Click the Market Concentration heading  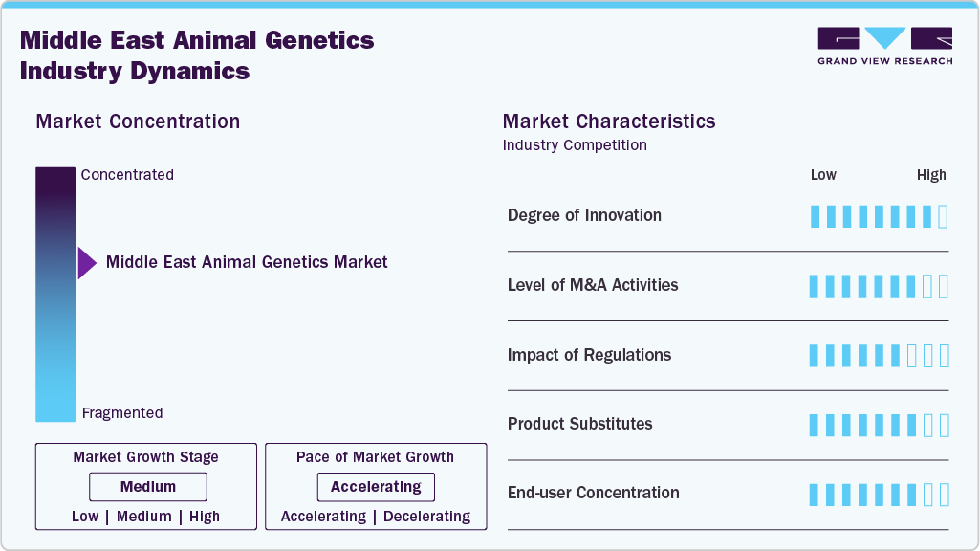(138, 121)
